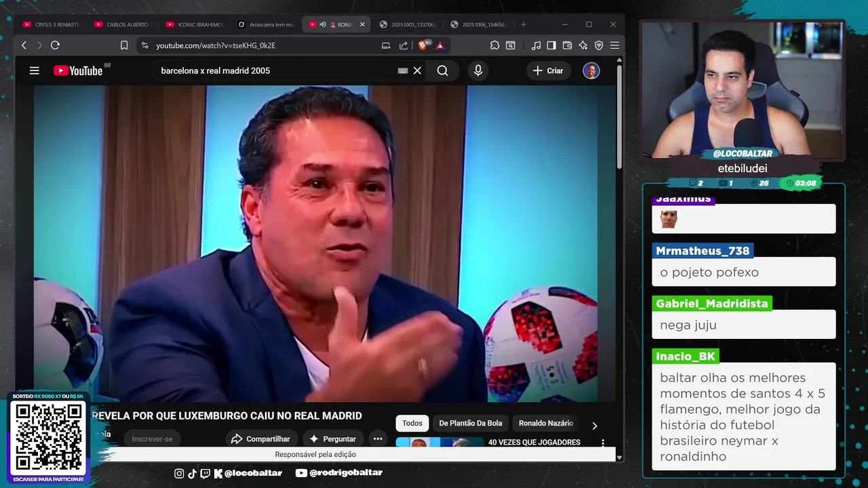This screenshot has height=488, width=868.
Task: Click the scrollbar down arrow
Action: pos(619,457)
